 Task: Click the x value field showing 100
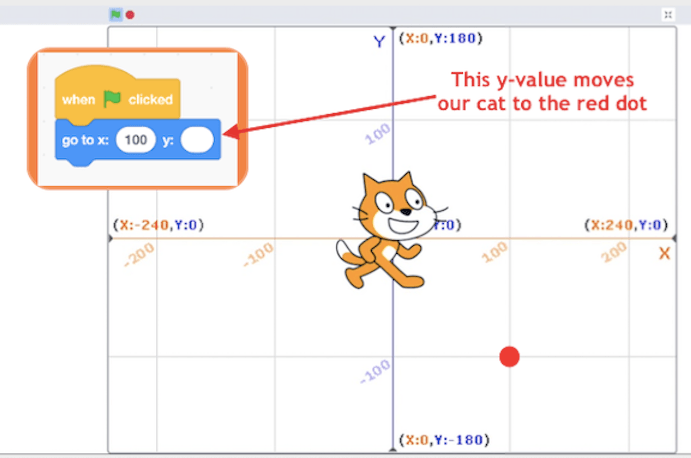(x=136, y=140)
